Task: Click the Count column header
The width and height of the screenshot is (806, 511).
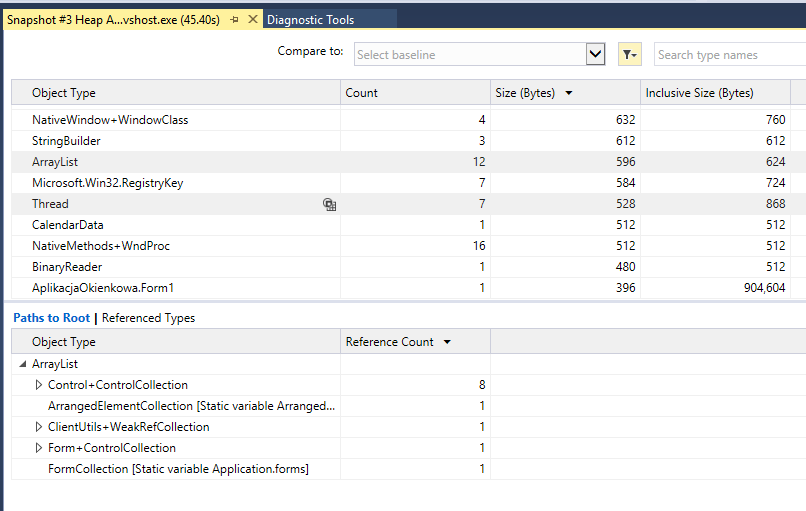Action: click(361, 93)
